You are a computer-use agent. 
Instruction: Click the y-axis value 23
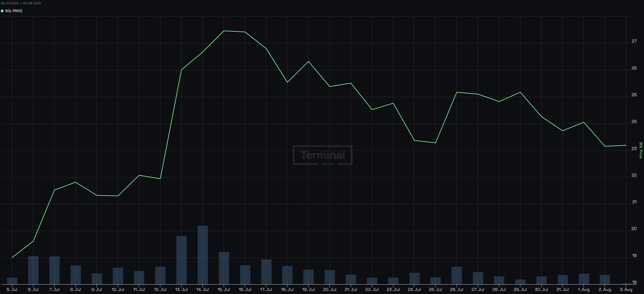tap(634, 148)
